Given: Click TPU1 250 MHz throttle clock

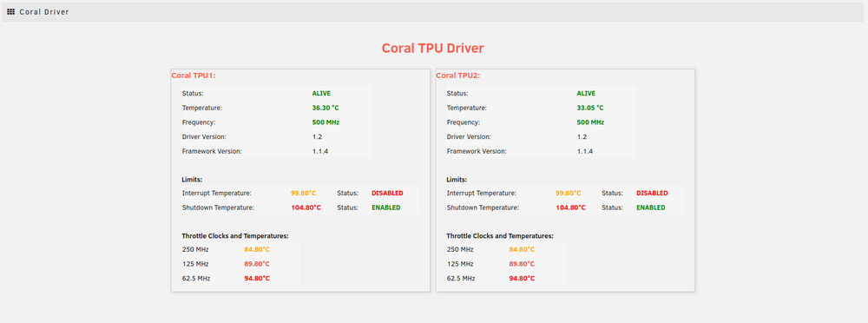Looking at the screenshot, I should (x=195, y=249).
